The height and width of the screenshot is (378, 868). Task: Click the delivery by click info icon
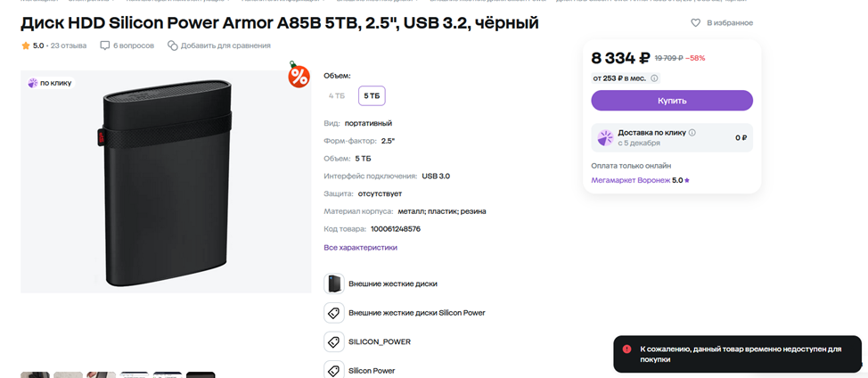692,132
